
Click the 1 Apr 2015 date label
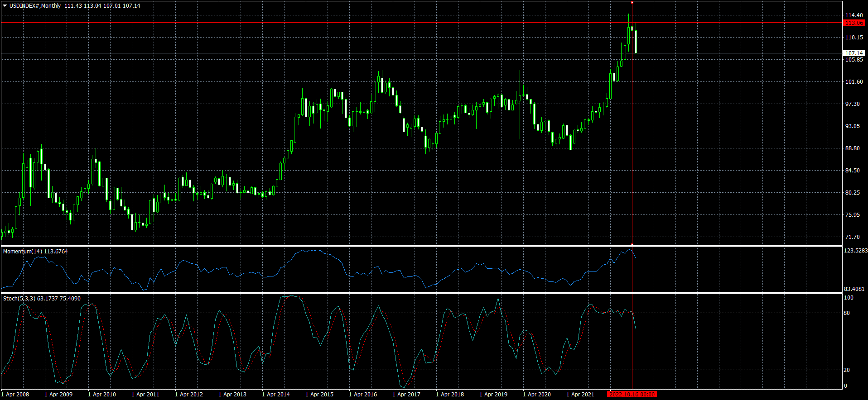pyautogui.click(x=319, y=395)
